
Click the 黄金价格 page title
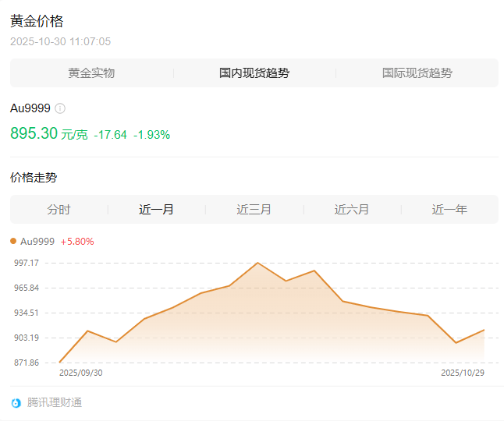[36, 21]
